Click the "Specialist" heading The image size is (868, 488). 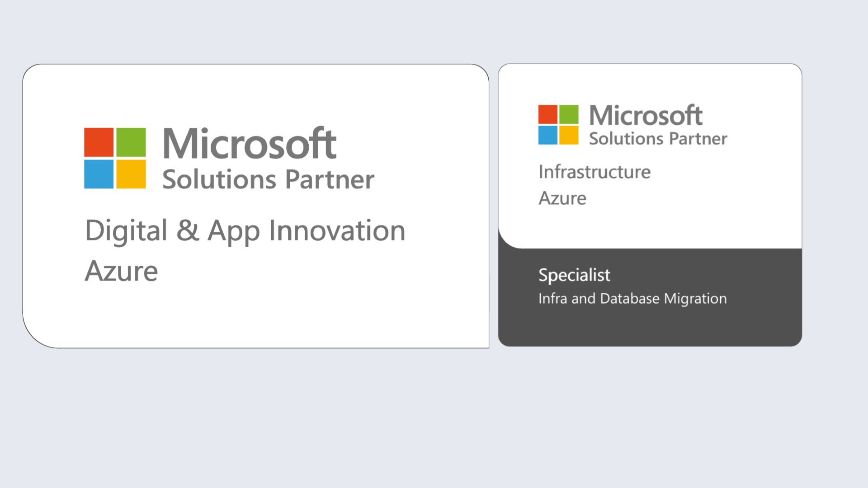click(x=574, y=275)
